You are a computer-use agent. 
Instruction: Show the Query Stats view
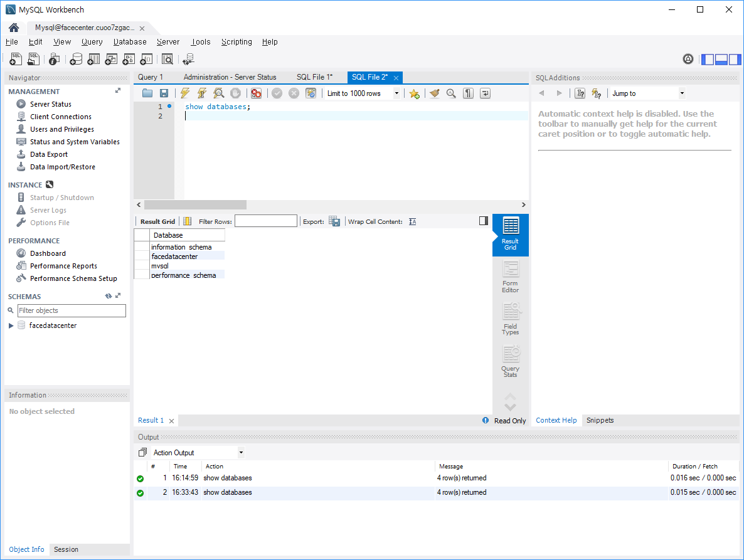click(x=511, y=361)
